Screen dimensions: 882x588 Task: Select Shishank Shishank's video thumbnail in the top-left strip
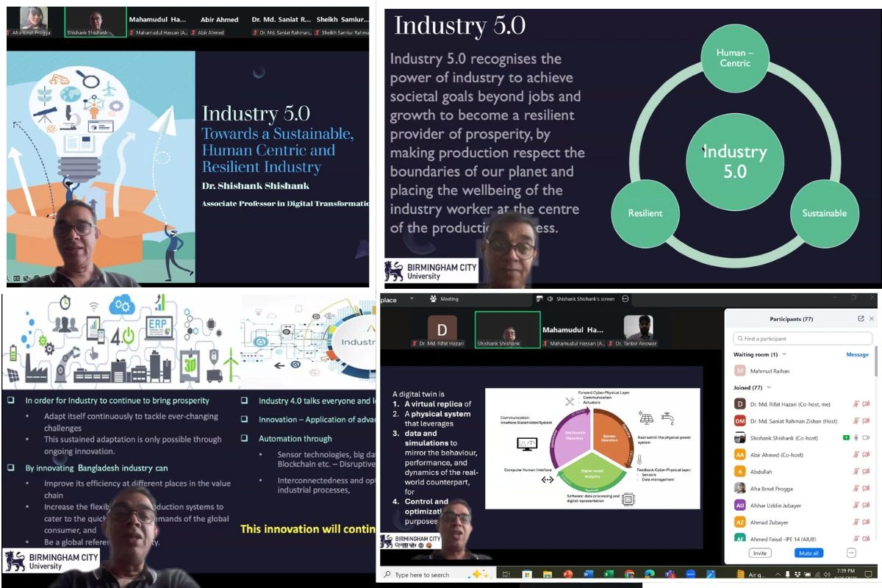(96, 21)
